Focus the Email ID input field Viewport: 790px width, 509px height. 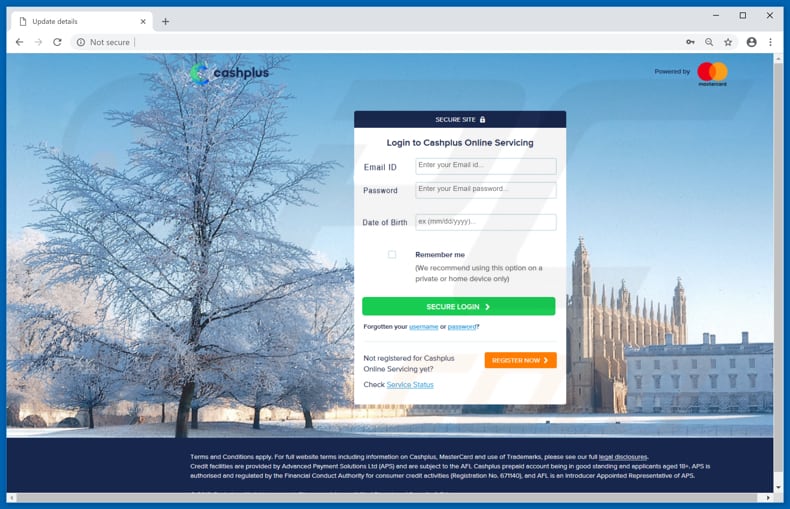coord(486,166)
